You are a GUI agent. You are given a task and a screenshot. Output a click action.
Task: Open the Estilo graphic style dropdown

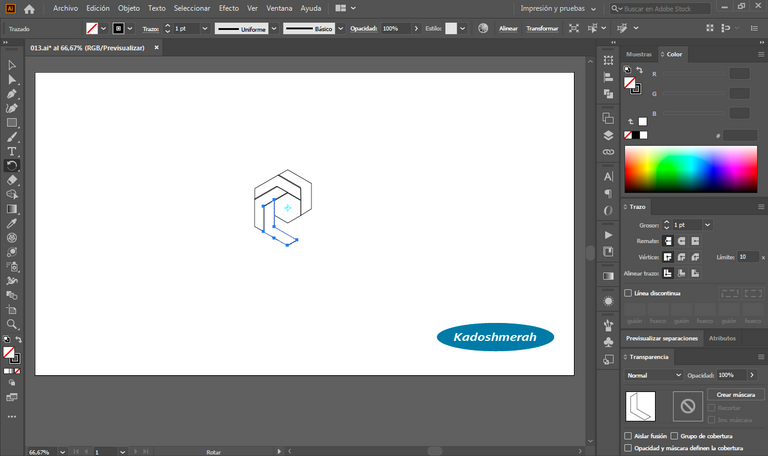pyautogui.click(x=462, y=28)
